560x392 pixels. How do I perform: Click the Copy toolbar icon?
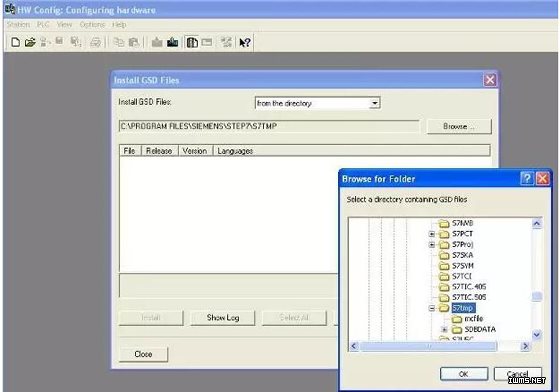point(118,42)
